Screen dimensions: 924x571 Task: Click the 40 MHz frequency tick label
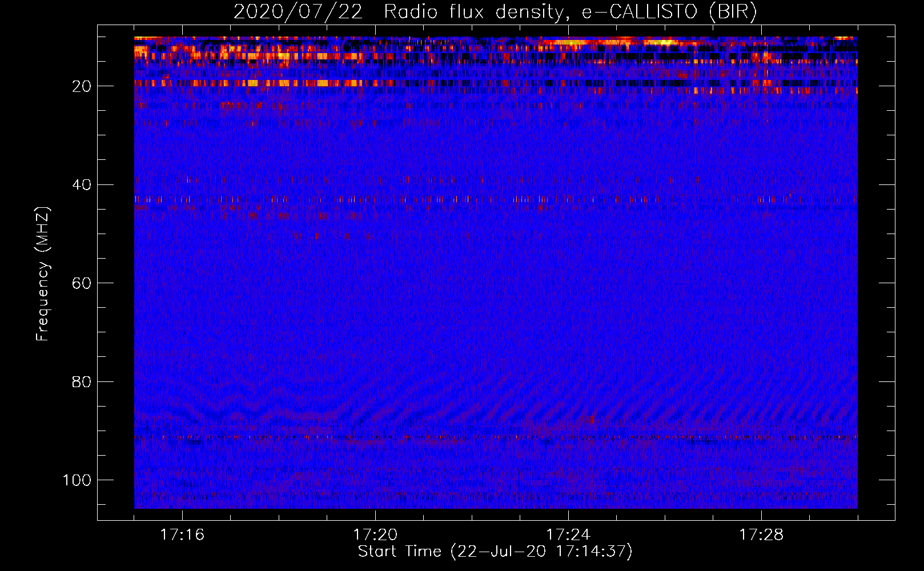[x=82, y=184]
